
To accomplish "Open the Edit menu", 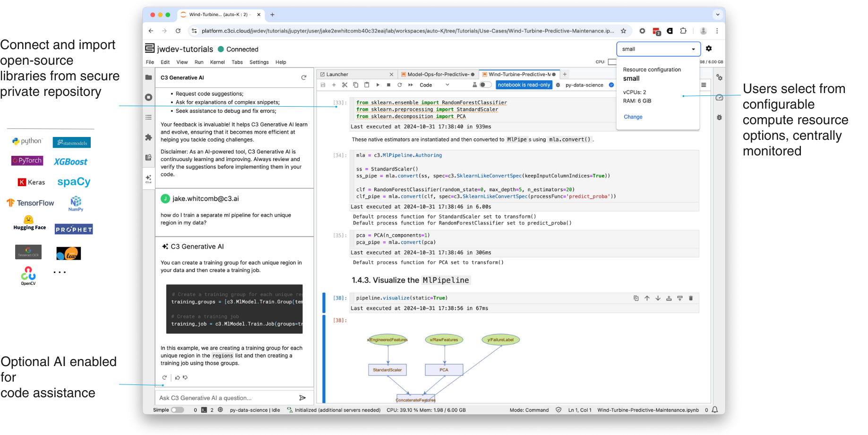I will [x=165, y=62].
